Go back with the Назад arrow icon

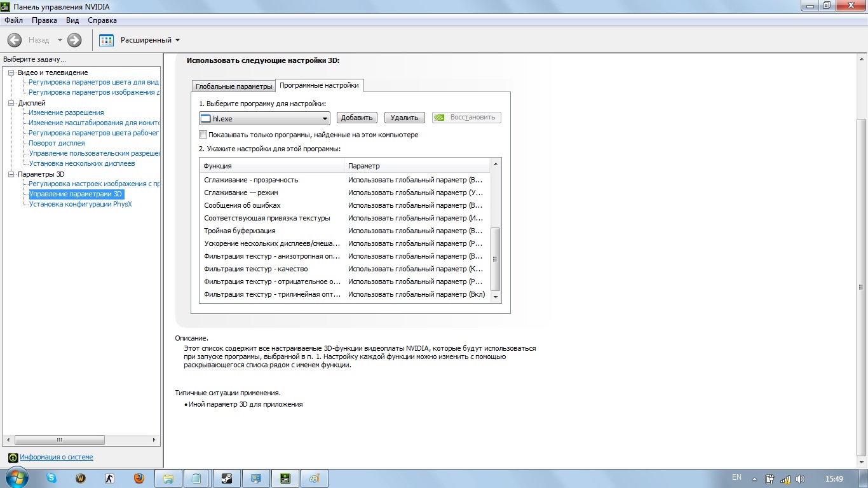click(14, 40)
